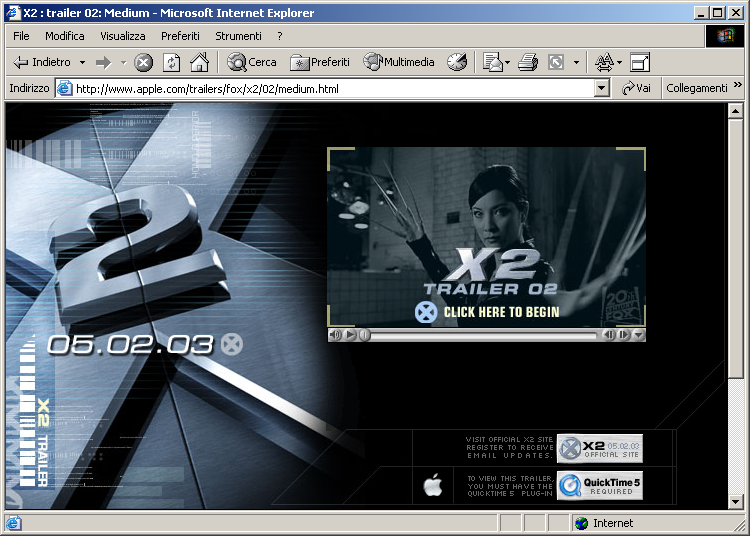The height and width of the screenshot is (536, 750).
Task: Click the status bar page icon
Action: [x=13, y=523]
